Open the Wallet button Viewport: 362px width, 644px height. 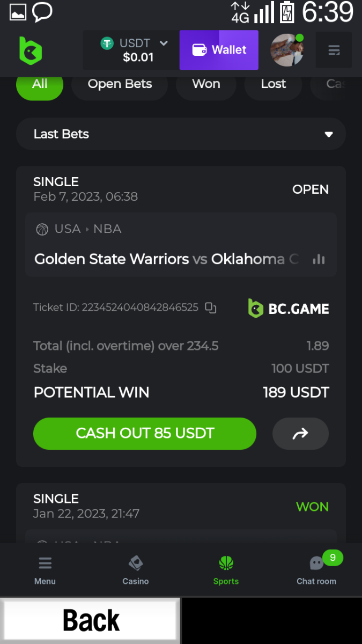click(x=219, y=50)
